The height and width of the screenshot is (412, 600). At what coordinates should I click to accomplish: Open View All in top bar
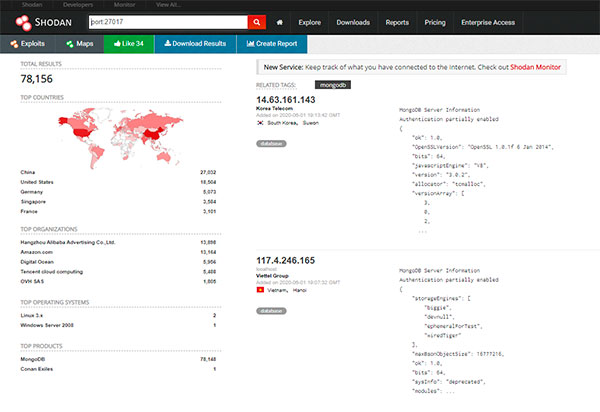[x=169, y=5]
